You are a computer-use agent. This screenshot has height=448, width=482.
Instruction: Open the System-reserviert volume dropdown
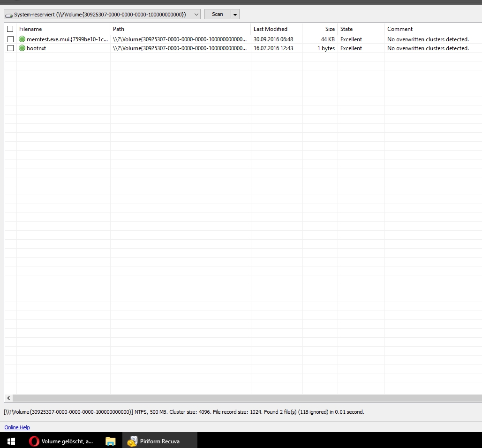(x=102, y=14)
